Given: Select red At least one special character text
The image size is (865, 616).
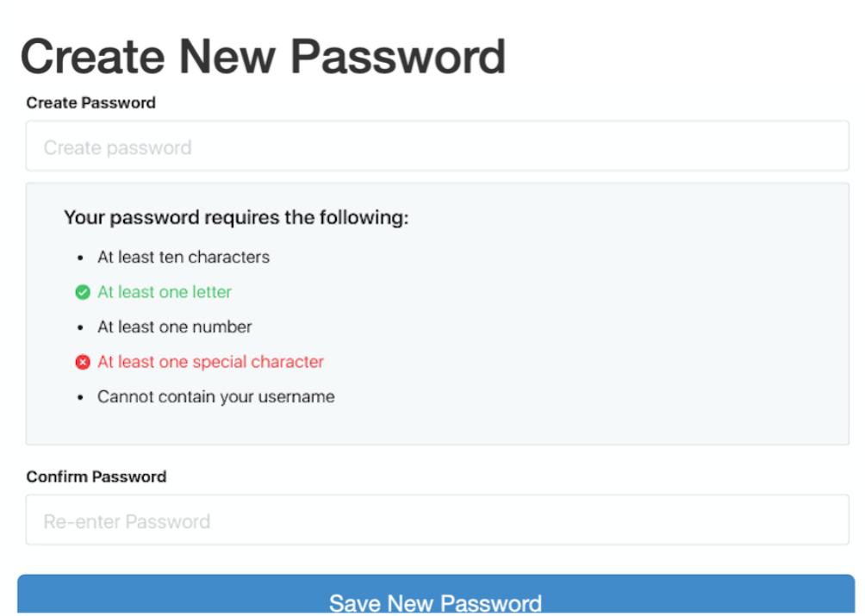Looking at the screenshot, I should tap(210, 363).
